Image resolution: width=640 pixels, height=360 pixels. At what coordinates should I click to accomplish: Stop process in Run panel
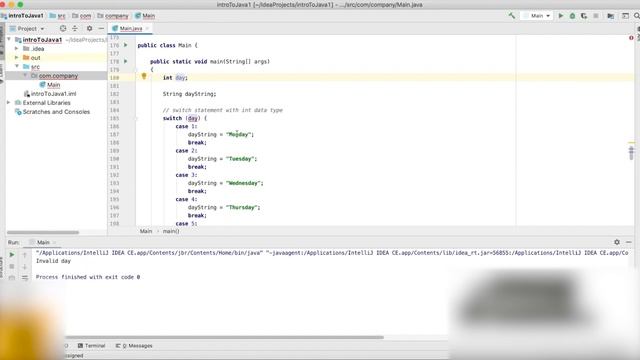pos(12,266)
